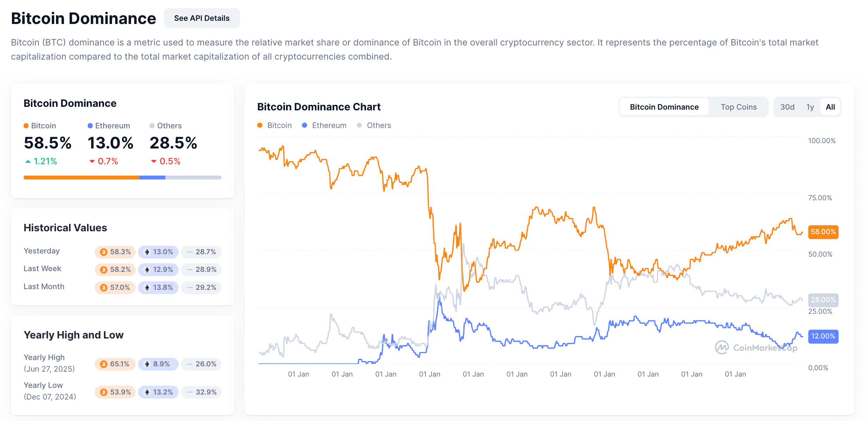Click the CoinMarketCap watermark logo on chart

pyautogui.click(x=722, y=348)
